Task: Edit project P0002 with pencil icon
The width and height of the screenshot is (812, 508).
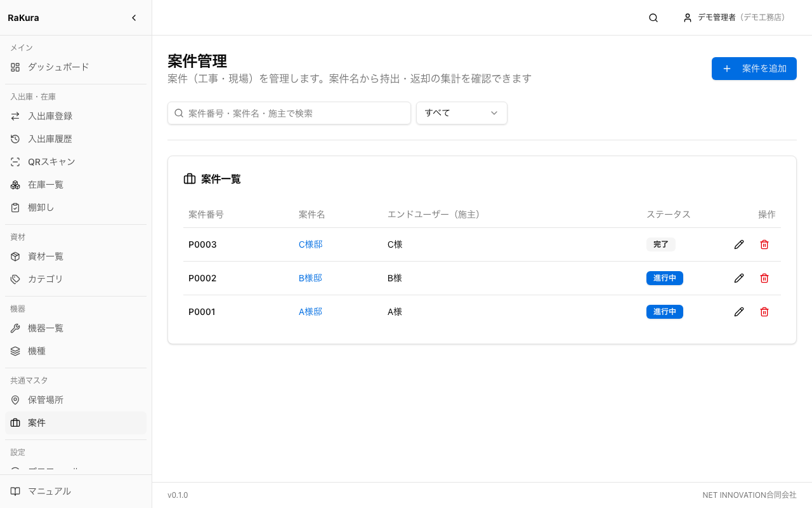Action: pyautogui.click(x=739, y=278)
